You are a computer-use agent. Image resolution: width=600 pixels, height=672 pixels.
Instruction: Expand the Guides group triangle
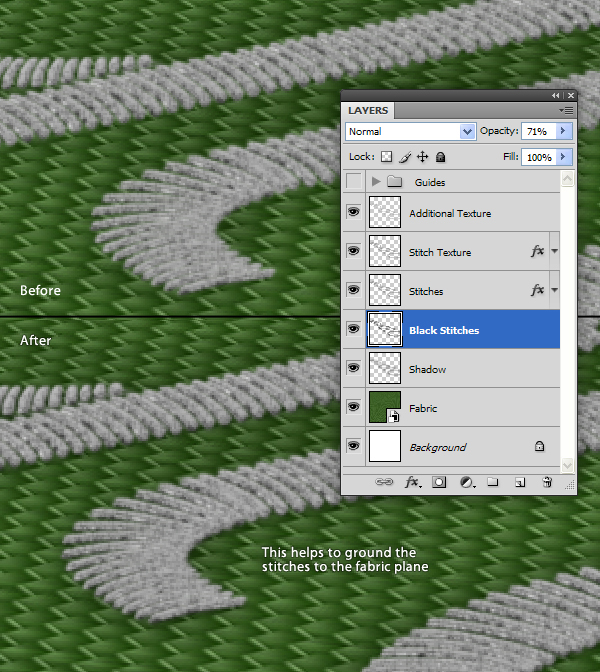click(376, 182)
